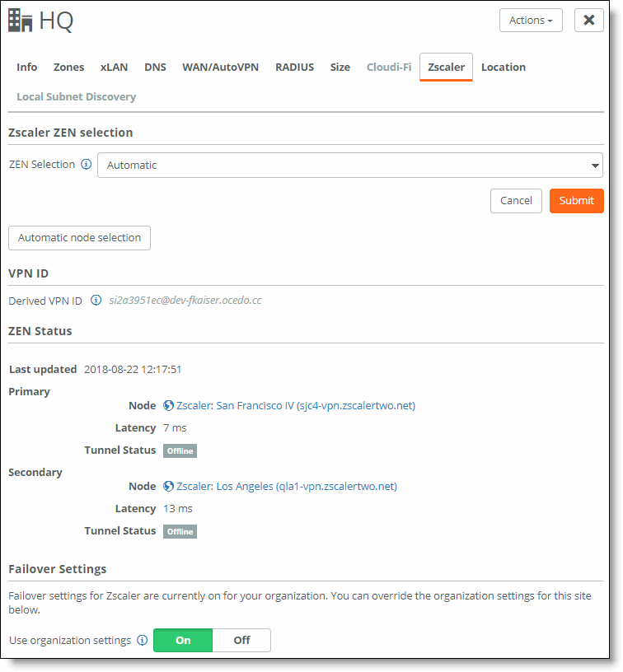Image resolution: width=623 pixels, height=672 pixels.
Task: Turn Off use organization settings
Action: [241, 640]
